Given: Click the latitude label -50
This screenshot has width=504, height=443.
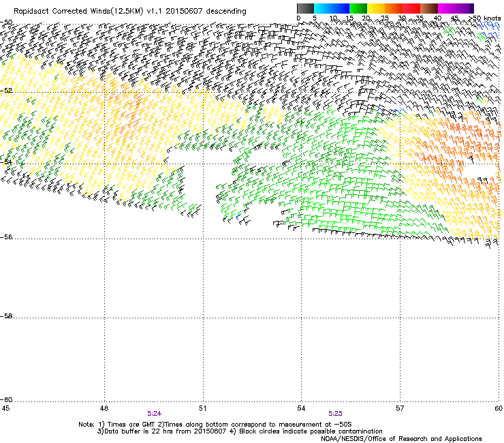Looking at the screenshot, I should coord(6,22).
